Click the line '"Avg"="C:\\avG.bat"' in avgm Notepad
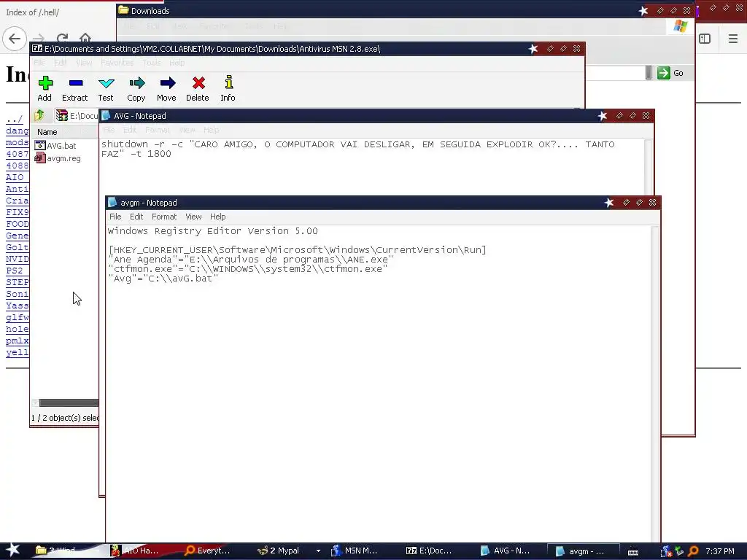This screenshot has height=560, width=747. pos(163,279)
